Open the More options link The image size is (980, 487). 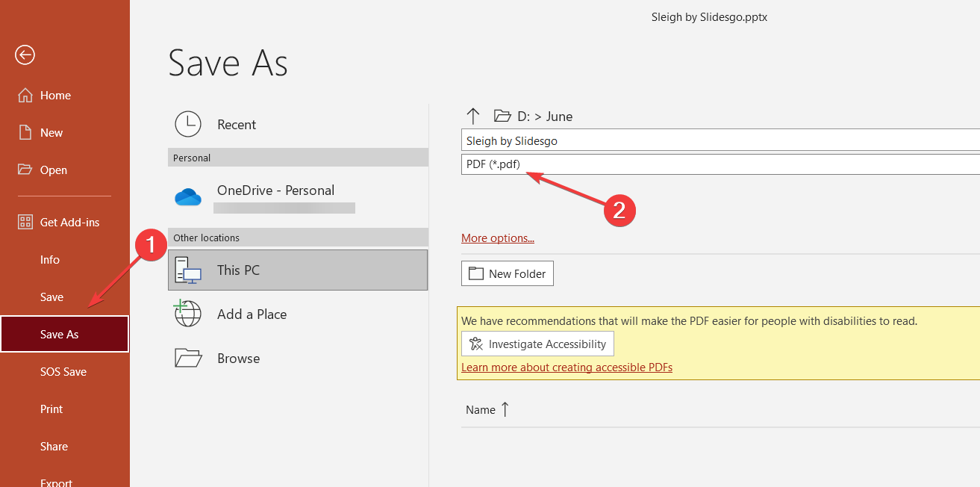pyautogui.click(x=498, y=238)
